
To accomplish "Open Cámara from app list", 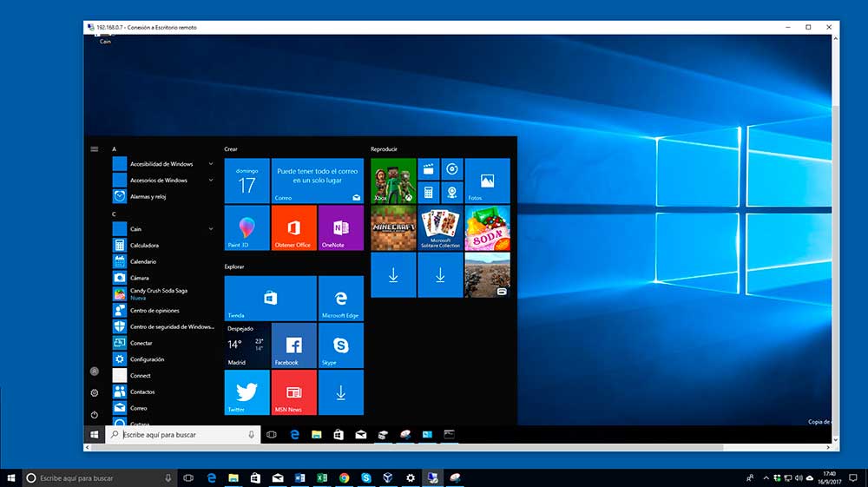I will coord(164,277).
